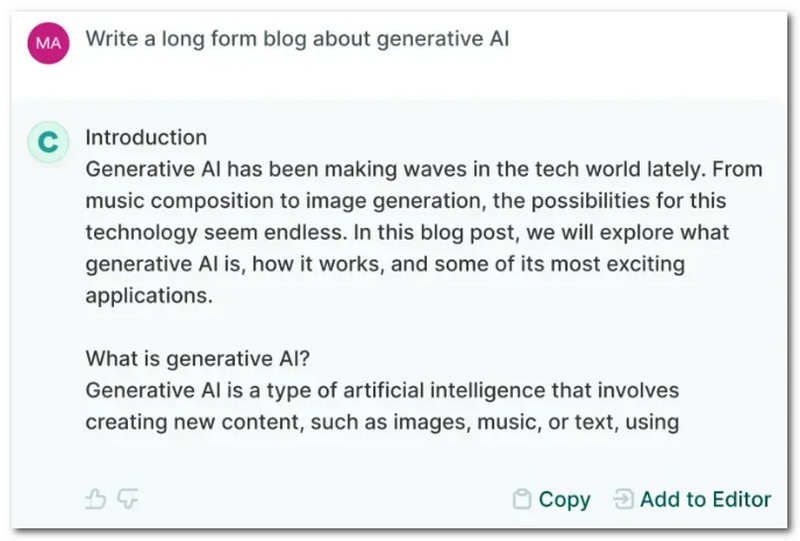The image size is (800, 541).
Task: Click the prompt "Write a long form blog"
Action: [297, 39]
